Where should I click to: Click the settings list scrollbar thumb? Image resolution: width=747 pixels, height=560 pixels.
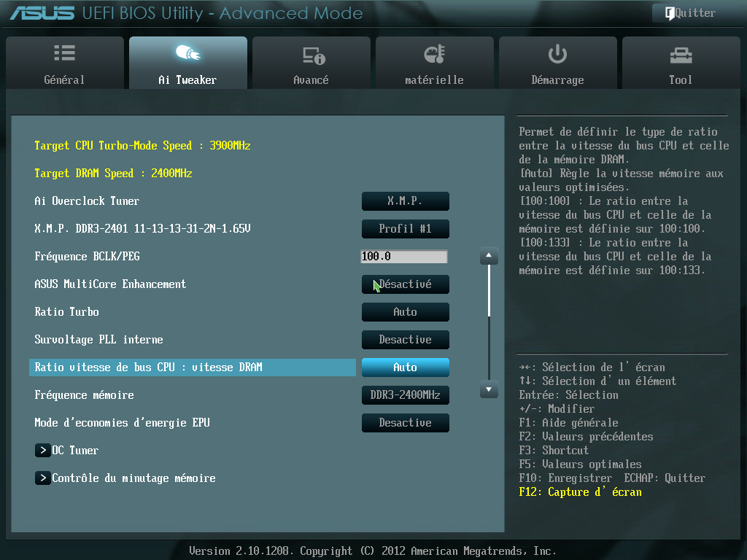(489, 290)
